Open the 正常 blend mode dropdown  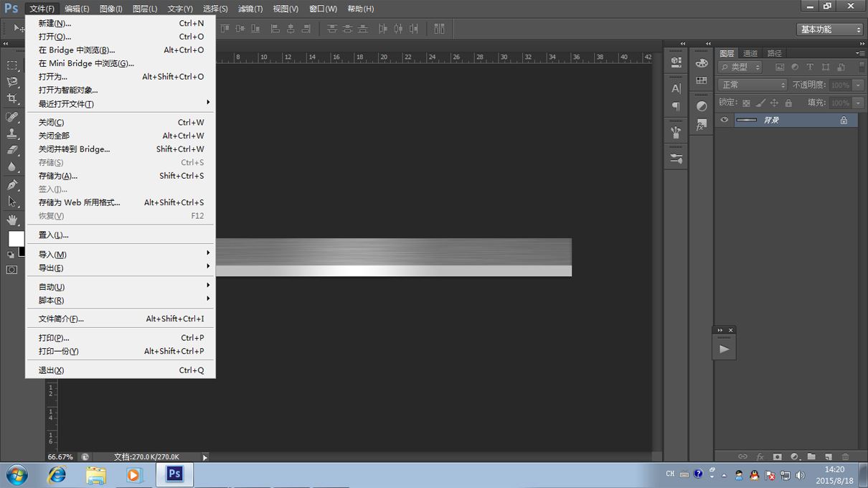pyautogui.click(x=753, y=85)
